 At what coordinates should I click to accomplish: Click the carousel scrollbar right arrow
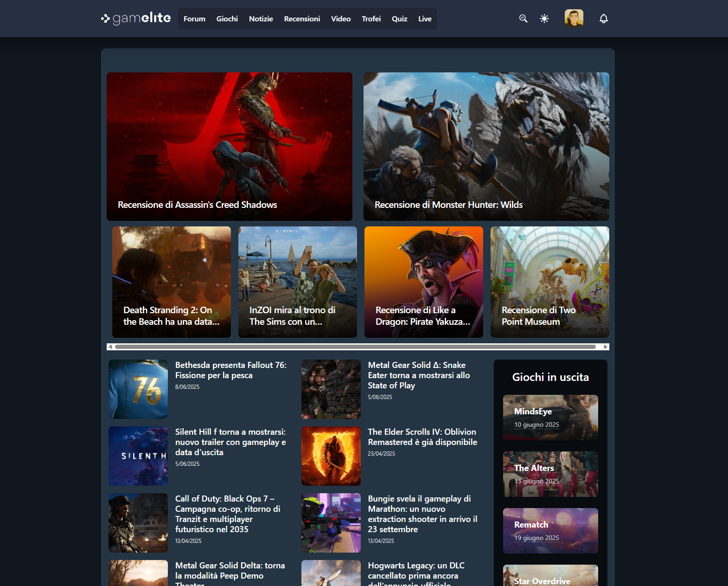605,347
